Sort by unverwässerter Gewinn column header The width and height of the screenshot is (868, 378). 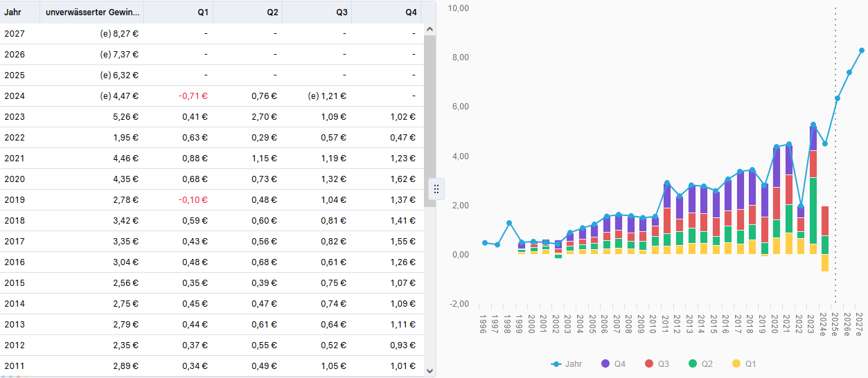tap(92, 12)
